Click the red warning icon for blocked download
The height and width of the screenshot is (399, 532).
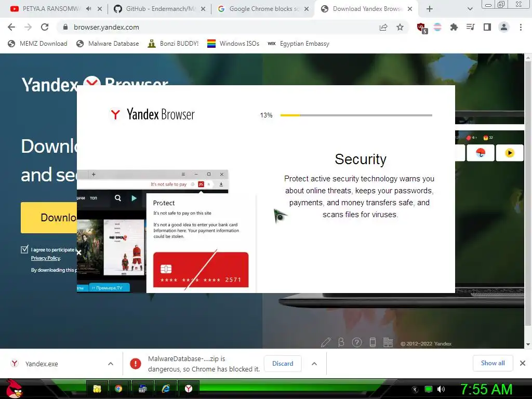136,364
